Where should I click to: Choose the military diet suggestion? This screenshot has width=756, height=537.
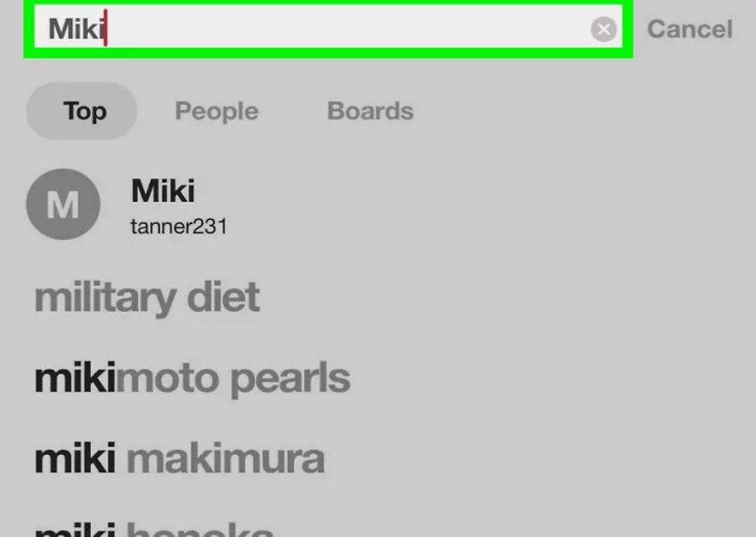coord(147,299)
